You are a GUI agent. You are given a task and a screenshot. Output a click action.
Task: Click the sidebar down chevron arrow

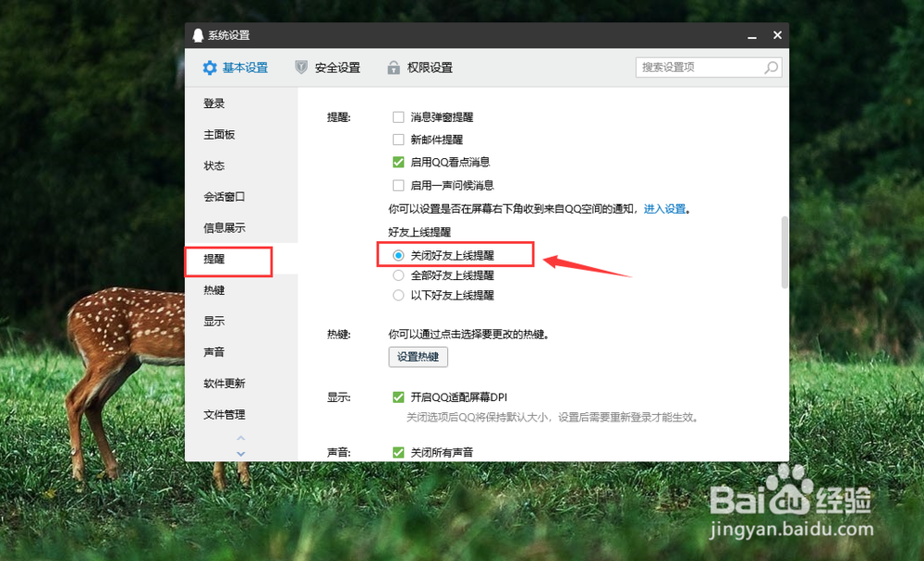click(240, 453)
